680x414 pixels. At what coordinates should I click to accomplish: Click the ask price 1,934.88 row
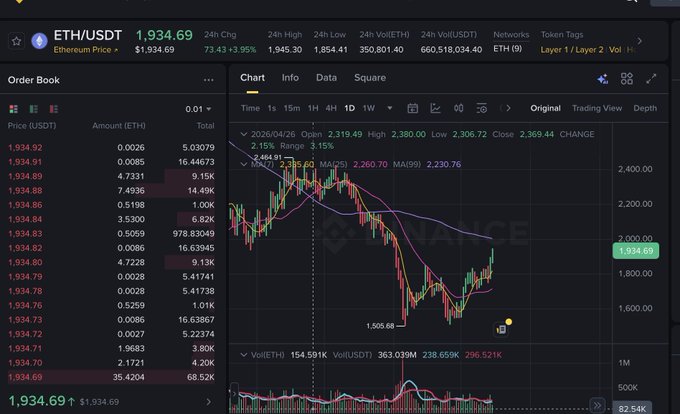111,191
